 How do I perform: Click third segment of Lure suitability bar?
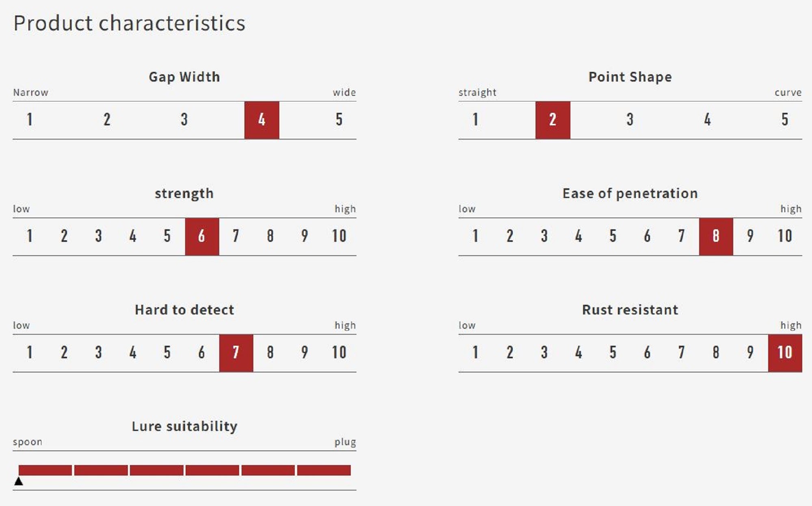tap(156, 470)
